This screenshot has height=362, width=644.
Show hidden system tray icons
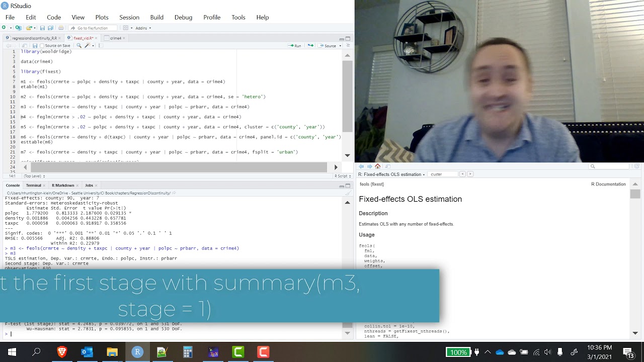tap(487, 352)
